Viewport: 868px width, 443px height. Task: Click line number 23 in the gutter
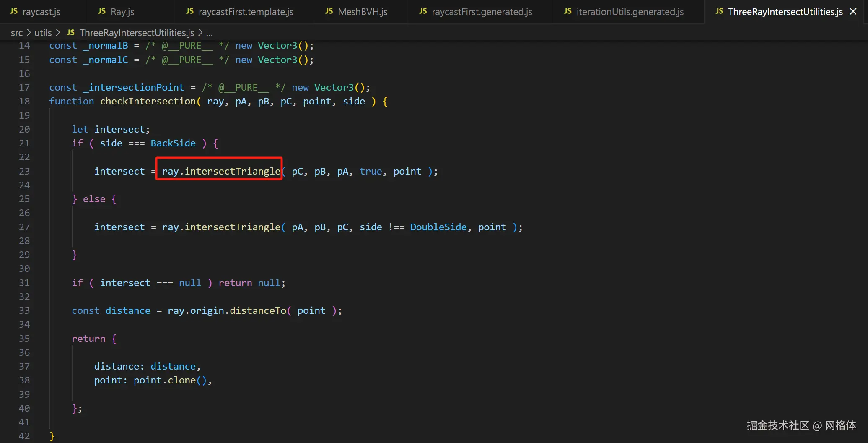tap(24, 171)
